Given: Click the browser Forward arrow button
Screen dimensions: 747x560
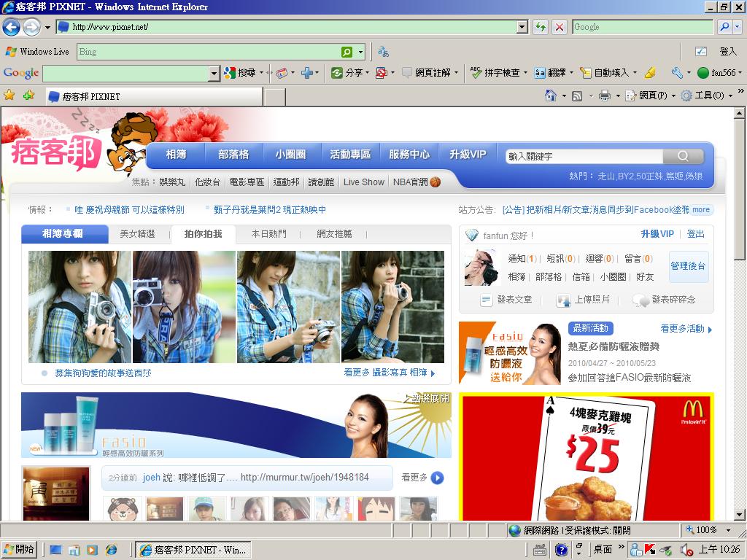Looking at the screenshot, I should tap(32, 27).
